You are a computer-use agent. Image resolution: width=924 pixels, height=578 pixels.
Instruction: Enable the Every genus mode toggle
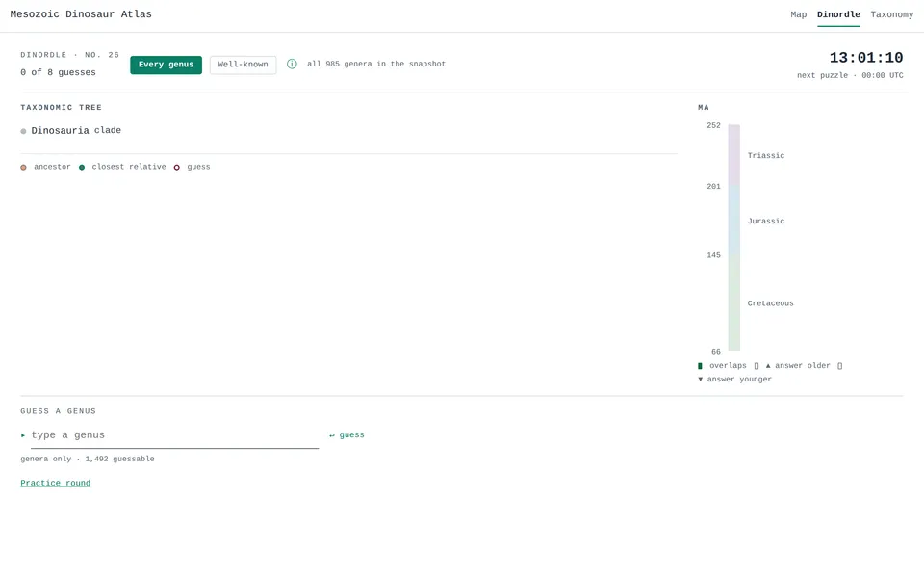coord(167,65)
